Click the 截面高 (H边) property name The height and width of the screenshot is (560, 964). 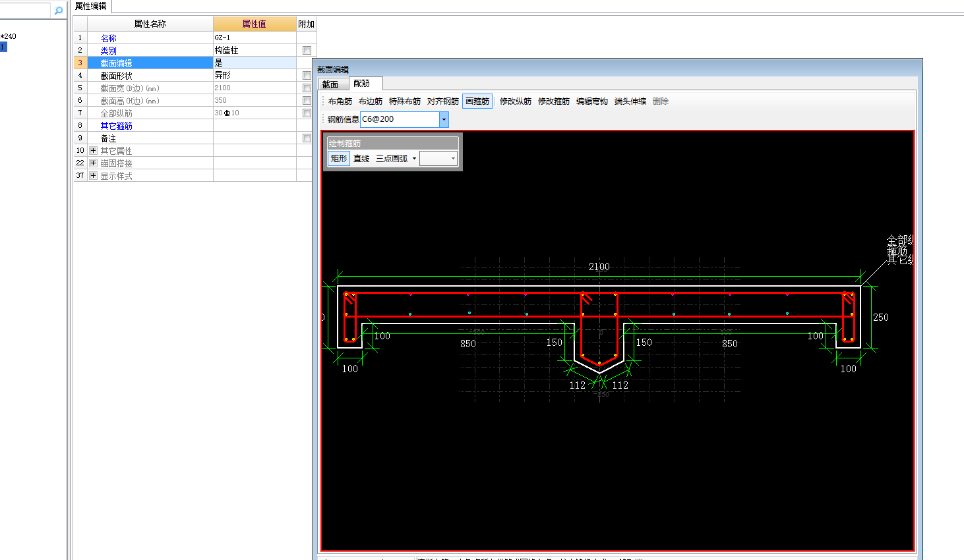130,101
